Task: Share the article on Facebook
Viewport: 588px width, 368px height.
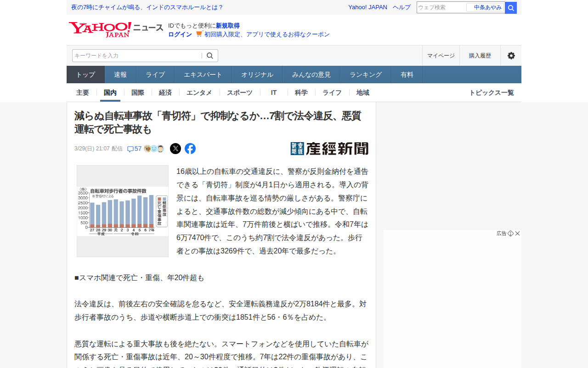Action: [x=190, y=149]
